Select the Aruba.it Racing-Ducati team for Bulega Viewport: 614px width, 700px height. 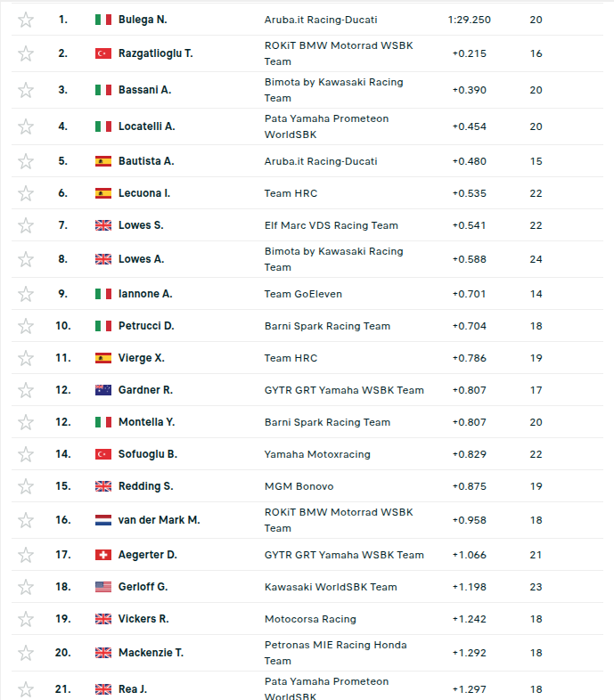321,20
